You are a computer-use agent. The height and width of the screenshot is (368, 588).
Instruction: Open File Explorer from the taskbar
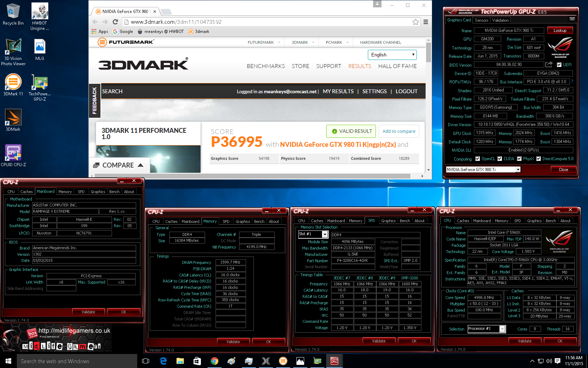pyautogui.click(x=180, y=361)
